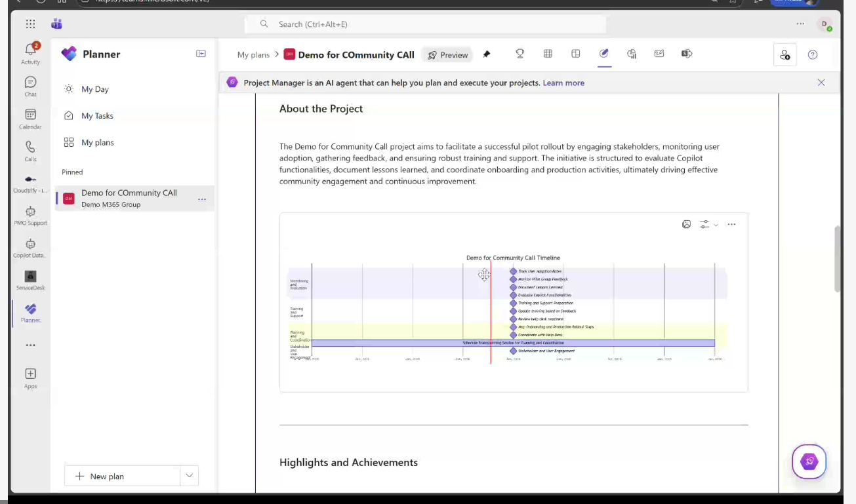Open the share plan members icon

point(785,55)
